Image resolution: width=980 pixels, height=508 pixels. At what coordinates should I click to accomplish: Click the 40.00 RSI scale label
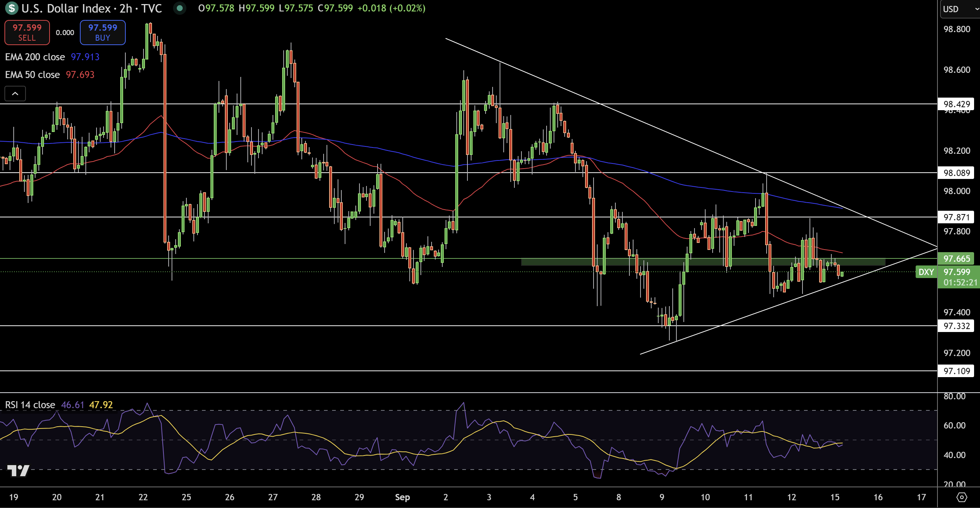click(954, 455)
